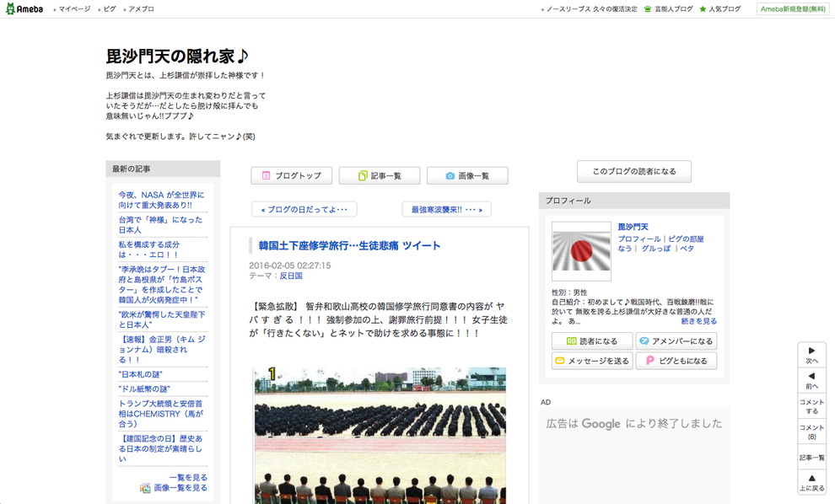Open the 芸能人ブログ link
The image size is (835, 504).
click(x=674, y=9)
